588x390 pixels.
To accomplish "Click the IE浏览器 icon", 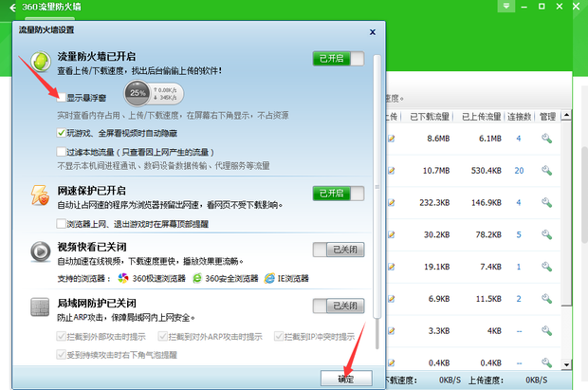I will point(269,279).
